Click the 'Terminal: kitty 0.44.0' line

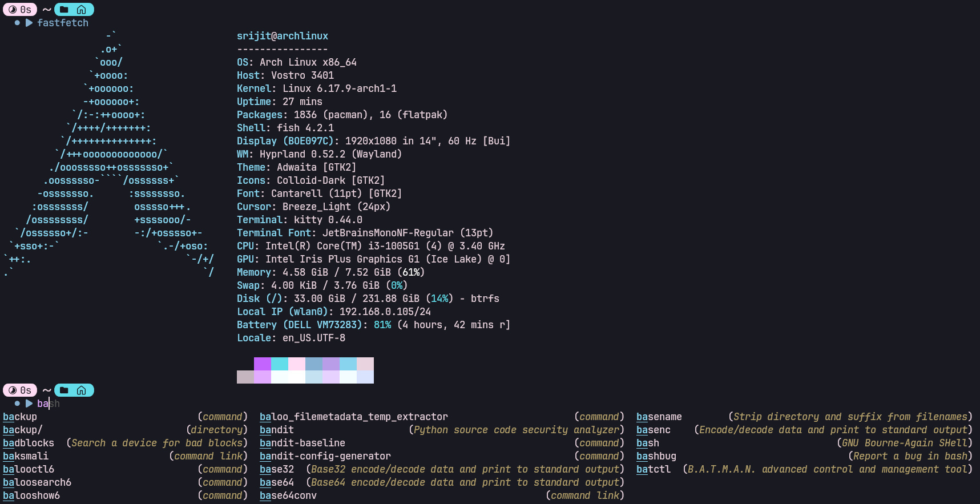(300, 220)
